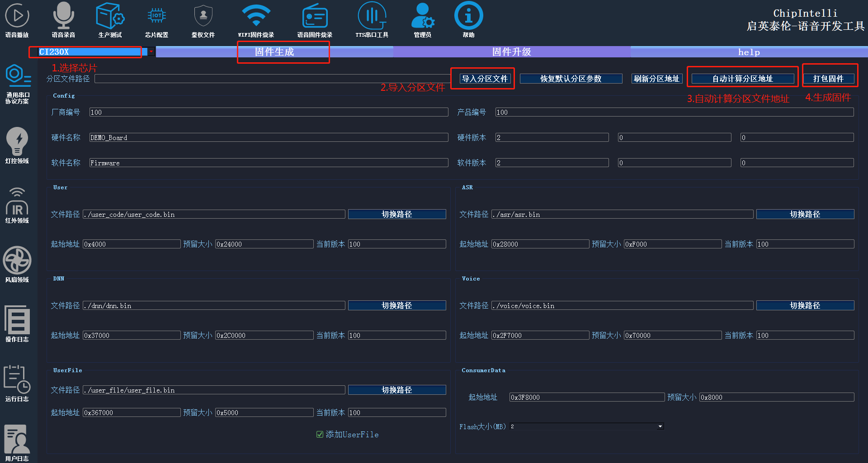Focus the ConsumerData 起始地址 0x3F8000 field
Screen dimensions: 868x463
[x=587, y=397]
